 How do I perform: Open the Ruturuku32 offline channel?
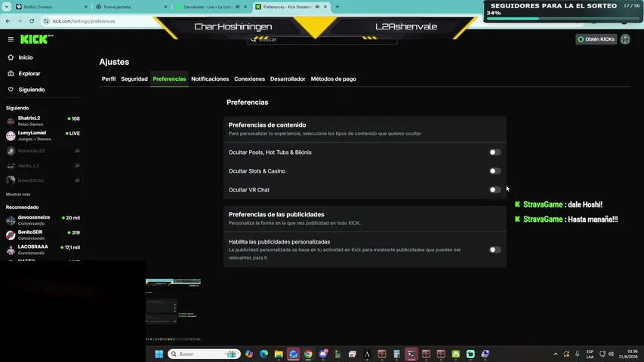43,151
